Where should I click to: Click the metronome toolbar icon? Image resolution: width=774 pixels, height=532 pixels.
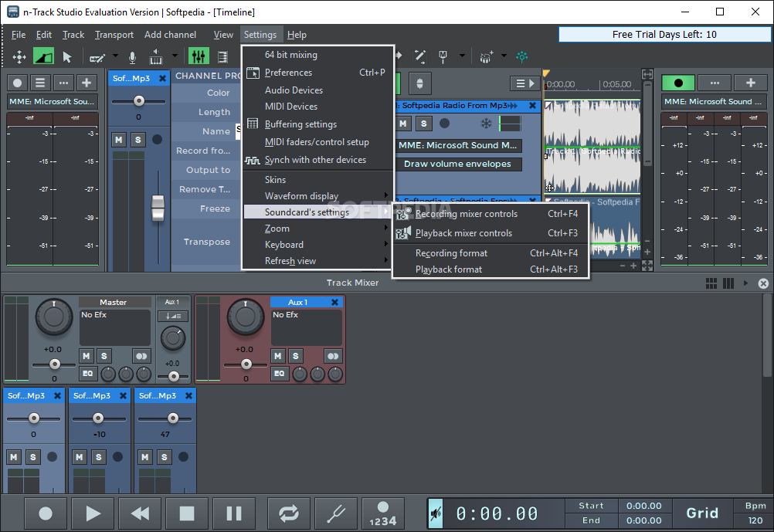(443, 57)
